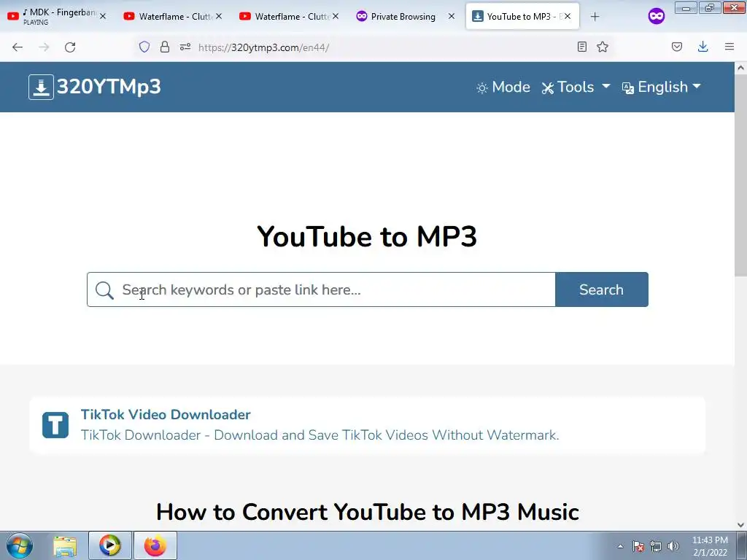Click the scrollbar up arrow

pyautogui.click(x=741, y=68)
